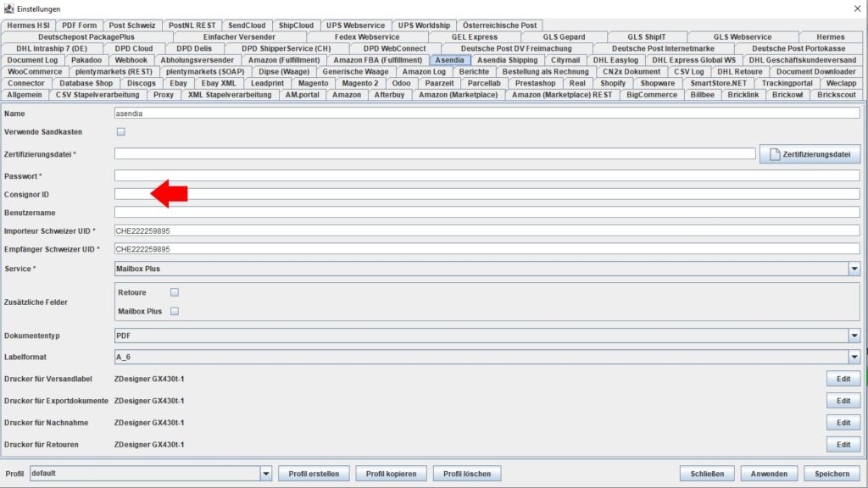This screenshot has height=488, width=868.
Task: Click the Passwort input field
Action: pos(487,176)
